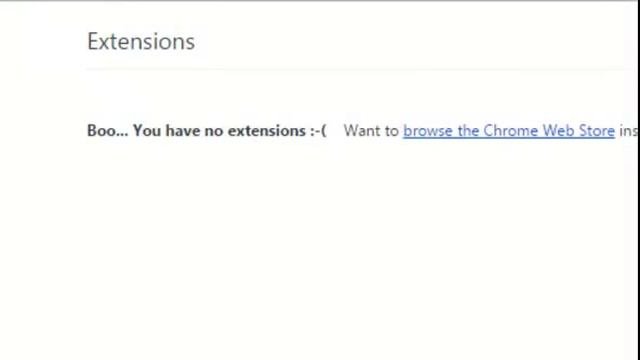640x360 pixels.
Task: Click the word 'Store' ending the blue link
Action: pyautogui.click(x=597, y=131)
